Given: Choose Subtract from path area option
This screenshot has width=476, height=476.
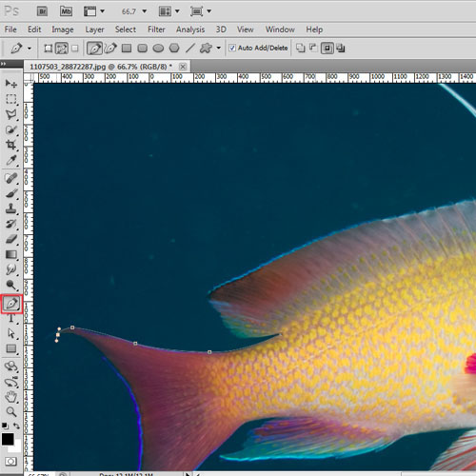Looking at the screenshot, I should [313, 48].
